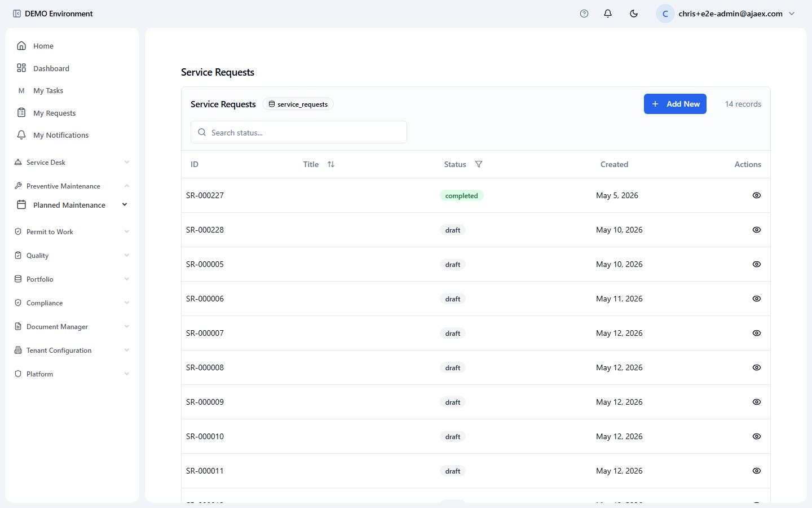Click the Quality clipboard-check icon
The width and height of the screenshot is (812, 508).
point(18,255)
